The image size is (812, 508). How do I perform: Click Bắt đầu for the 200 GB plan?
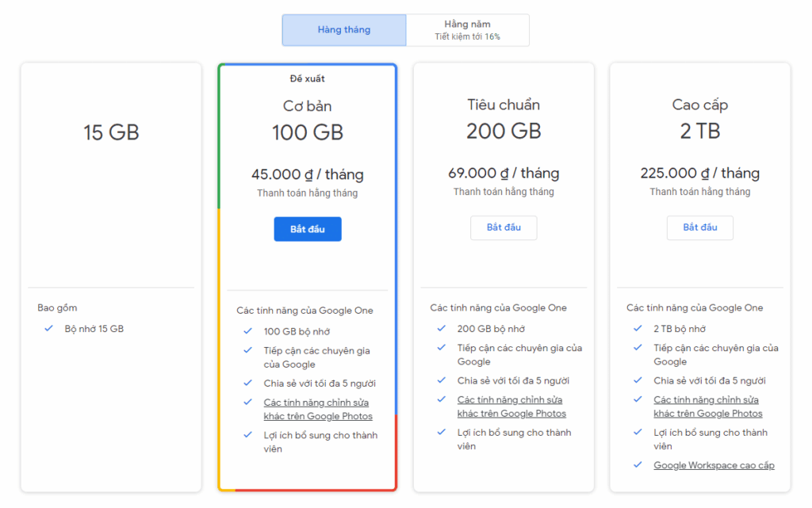[x=504, y=227]
